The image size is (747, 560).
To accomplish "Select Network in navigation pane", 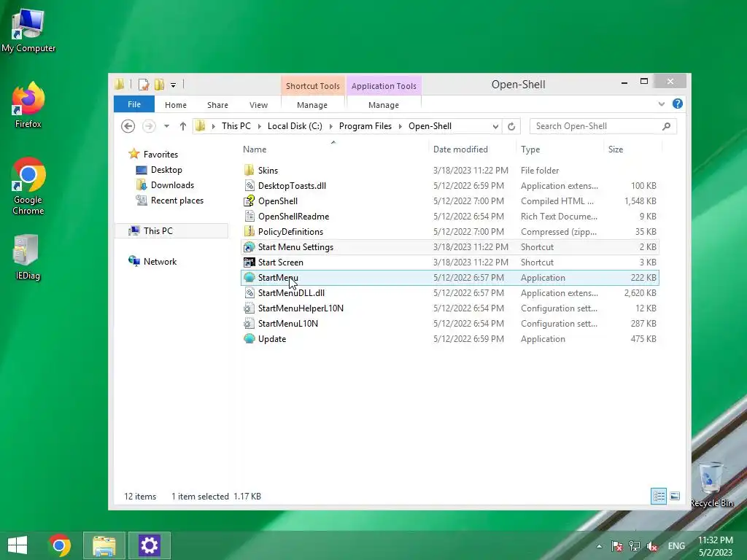I will click(160, 262).
